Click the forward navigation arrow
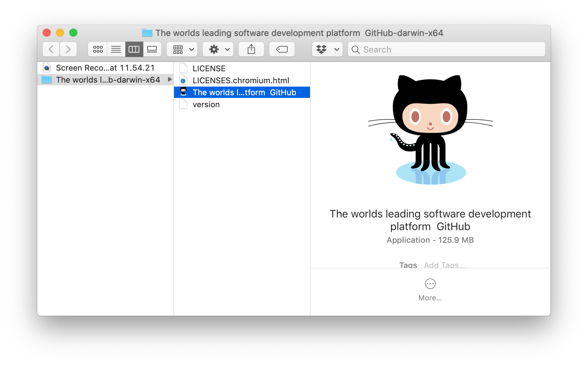Screen dimensions: 588x365 [x=68, y=49]
